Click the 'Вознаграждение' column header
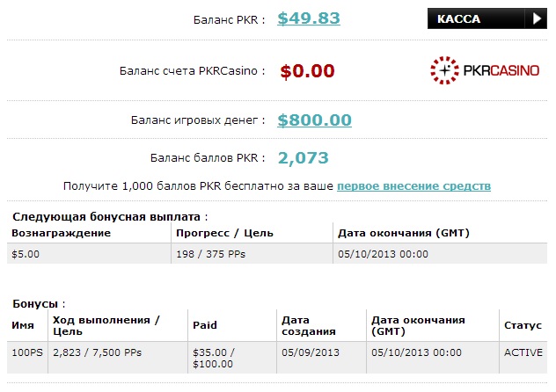This screenshot has width=556, height=392. pyautogui.click(x=62, y=233)
